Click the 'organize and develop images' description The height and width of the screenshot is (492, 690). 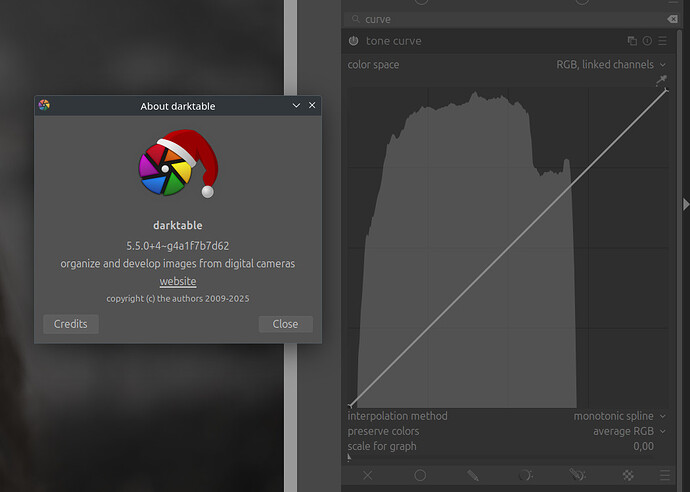pyautogui.click(x=178, y=264)
